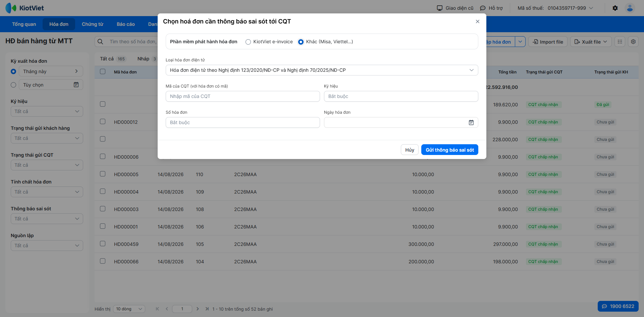Click invoice code HD000004

tap(126, 192)
